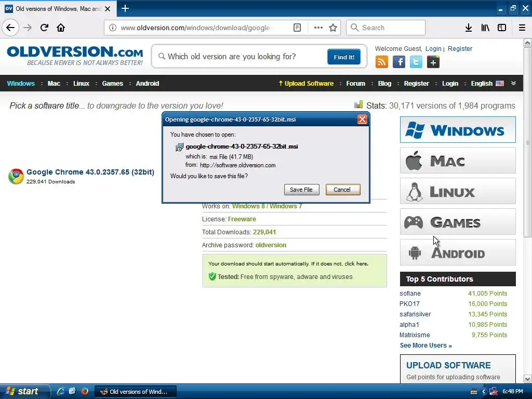Close the Old versions of Windows tab

pyautogui.click(x=108, y=9)
